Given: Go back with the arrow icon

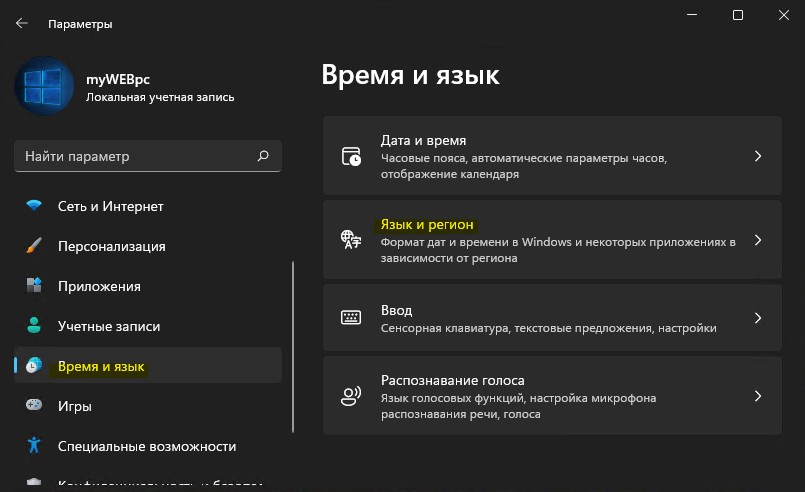Looking at the screenshot, I should pos(22,23).
